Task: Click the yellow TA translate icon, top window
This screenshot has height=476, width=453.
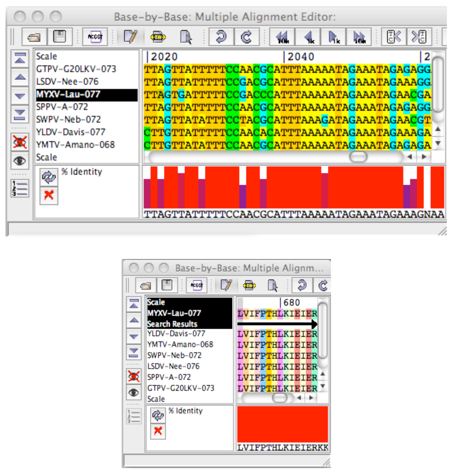Action: coord(158,37)
